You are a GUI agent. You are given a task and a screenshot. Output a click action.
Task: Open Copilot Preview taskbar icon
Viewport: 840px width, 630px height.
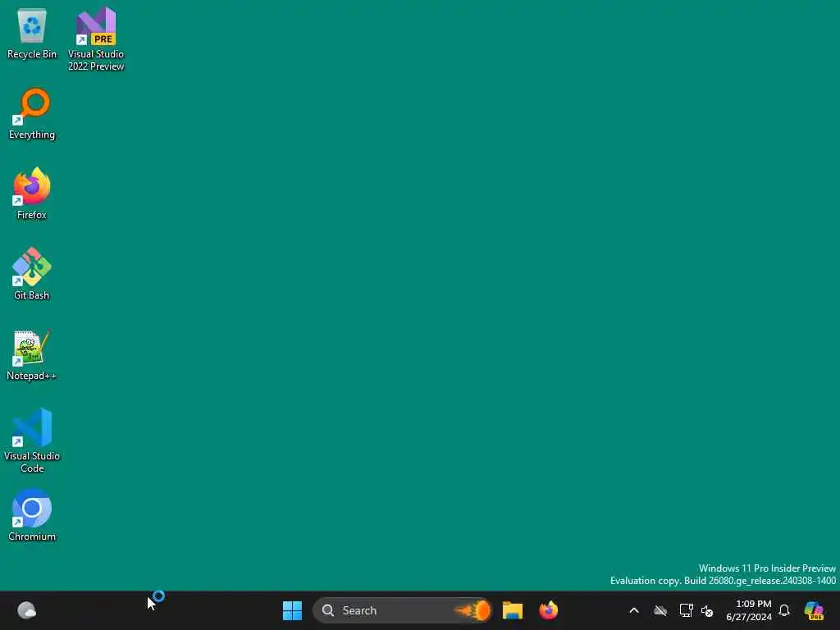coord(814,610)
